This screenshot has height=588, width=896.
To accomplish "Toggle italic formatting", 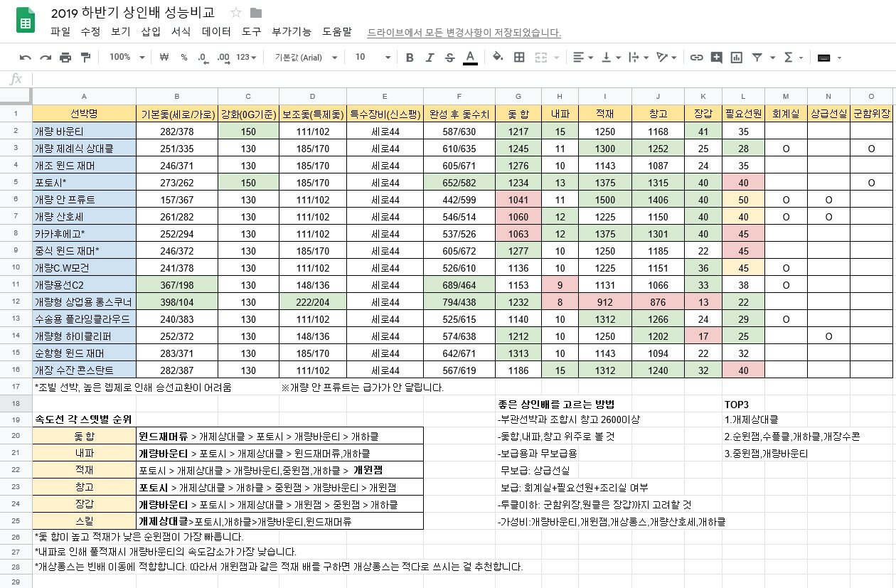I will pyautogui.click(x=429, y=58).
